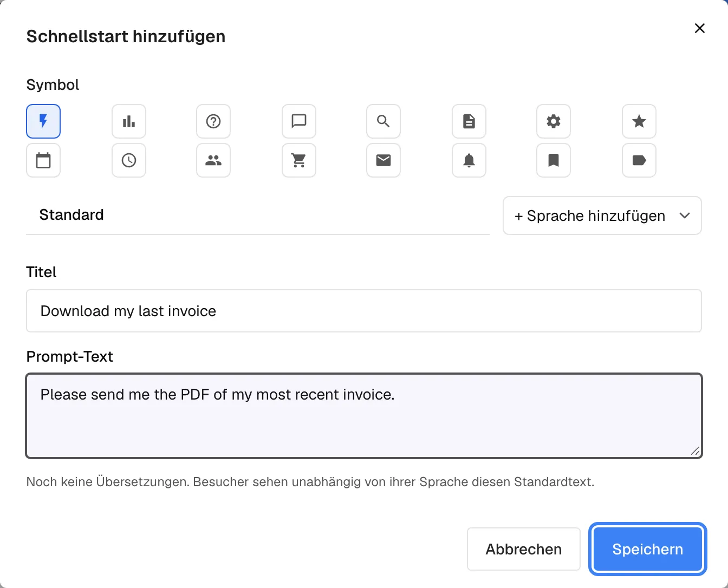Choose the star symbol
This screenshot has width=728, height=588.
[639, 121]
